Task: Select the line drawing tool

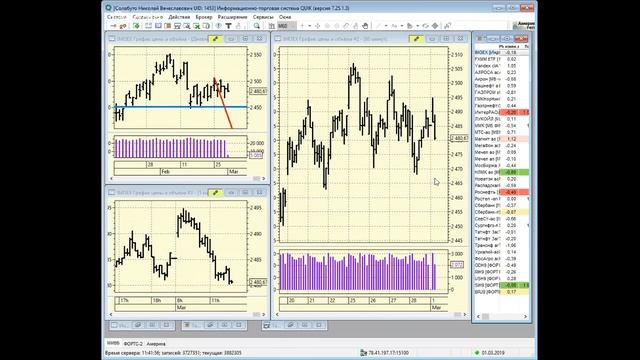Action: point(378,26)
